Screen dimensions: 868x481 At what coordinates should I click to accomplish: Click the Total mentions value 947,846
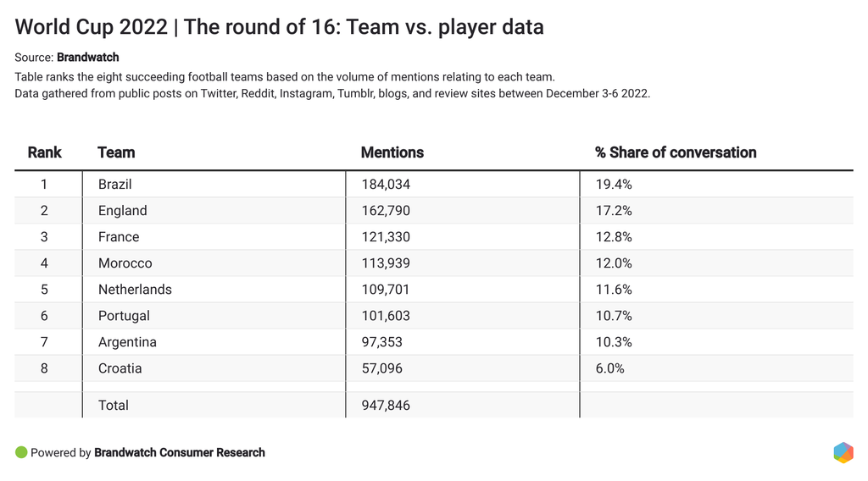pyautogui.click(x=385, y=406)
